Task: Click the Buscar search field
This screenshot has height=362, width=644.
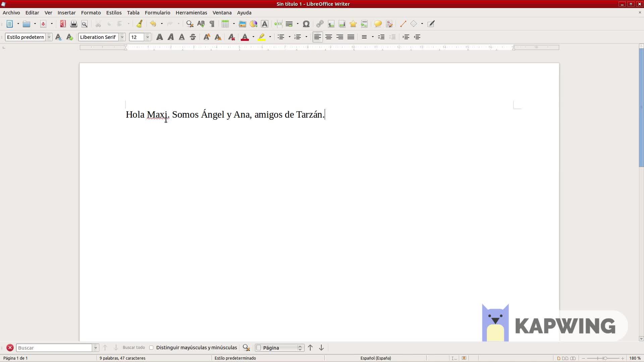Action: click(54, 348)
